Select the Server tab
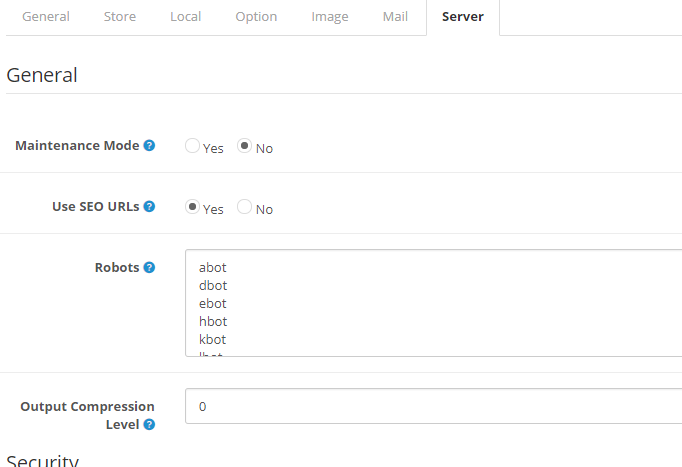Image resolution: width=682 pixels, height=467 pixels. pos(463,17)
